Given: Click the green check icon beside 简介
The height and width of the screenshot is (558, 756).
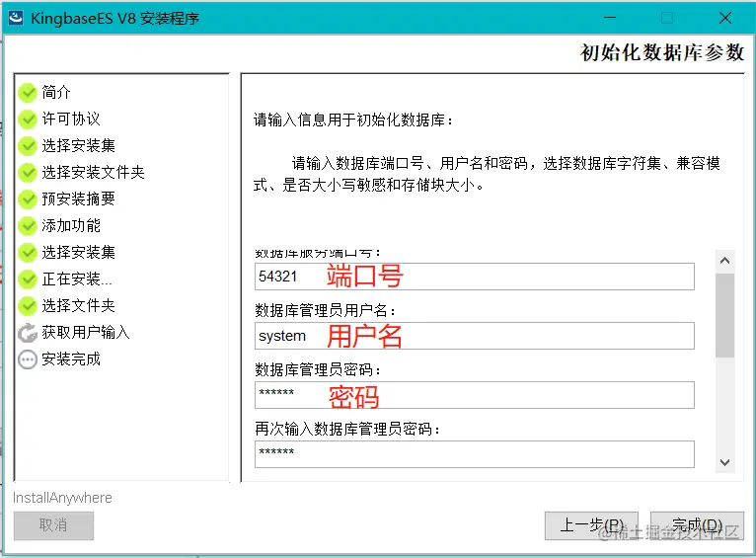Looking at the screenshot, I should pyautogui.click(x=28, y=93).
